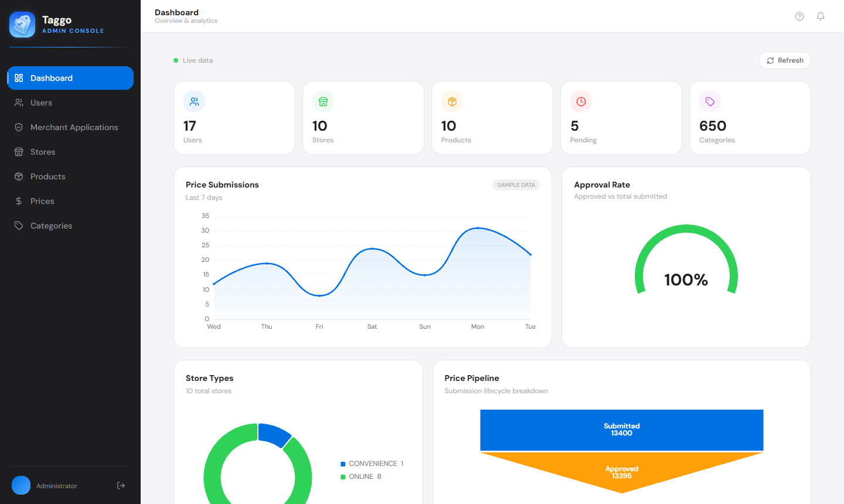
Task: Click the Mon data point on the chart
Action: (x=478, y=228)
